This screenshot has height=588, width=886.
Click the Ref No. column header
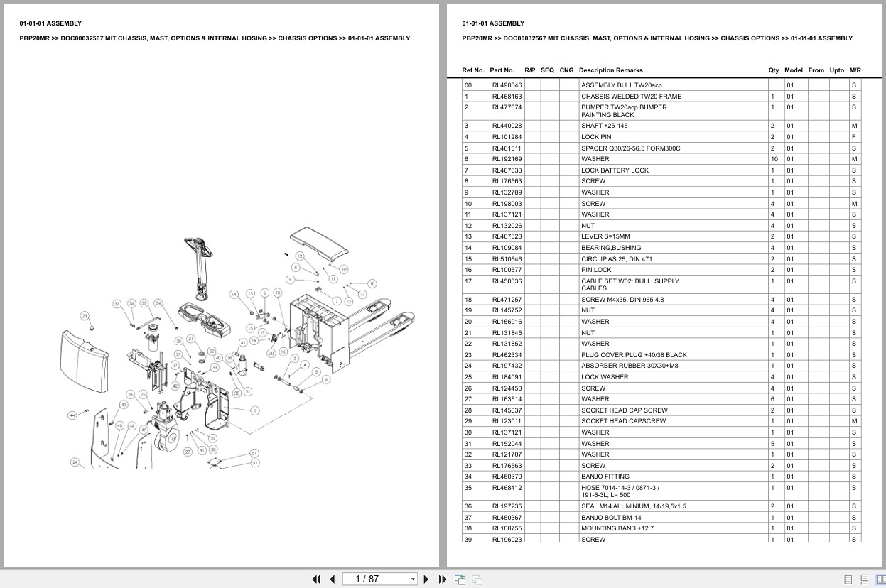(x=473, y=70)
